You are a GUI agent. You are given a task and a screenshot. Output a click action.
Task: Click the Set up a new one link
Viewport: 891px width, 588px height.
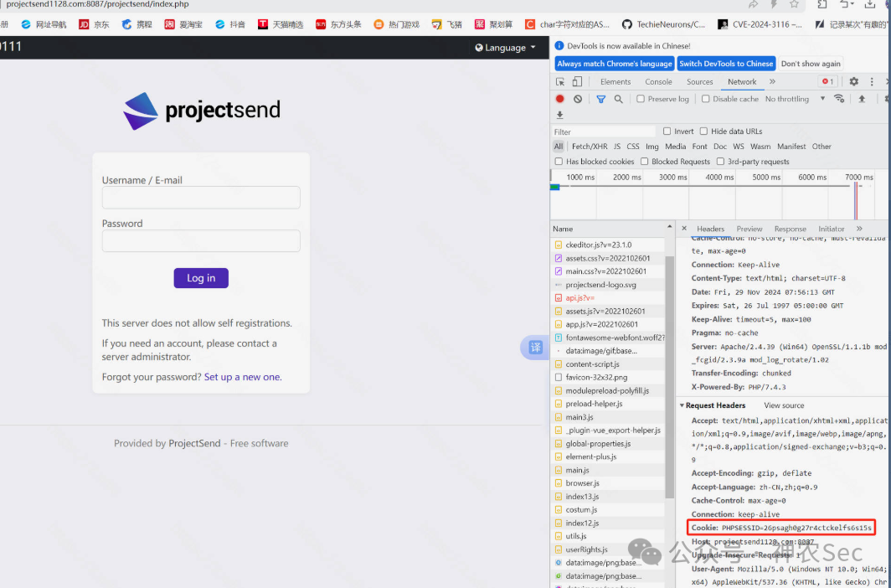[x=242, y=377]
